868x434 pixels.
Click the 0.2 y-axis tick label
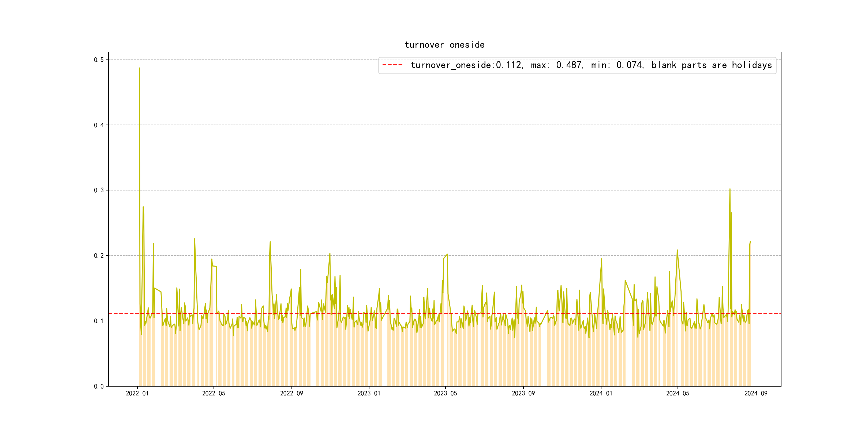click(x=99, y=256)
